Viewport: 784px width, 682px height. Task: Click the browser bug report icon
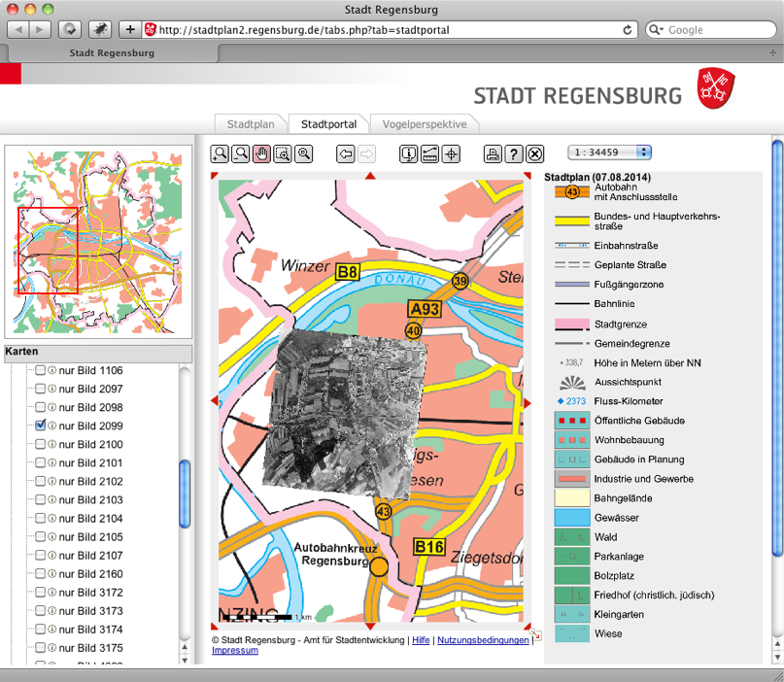(100, 30)
